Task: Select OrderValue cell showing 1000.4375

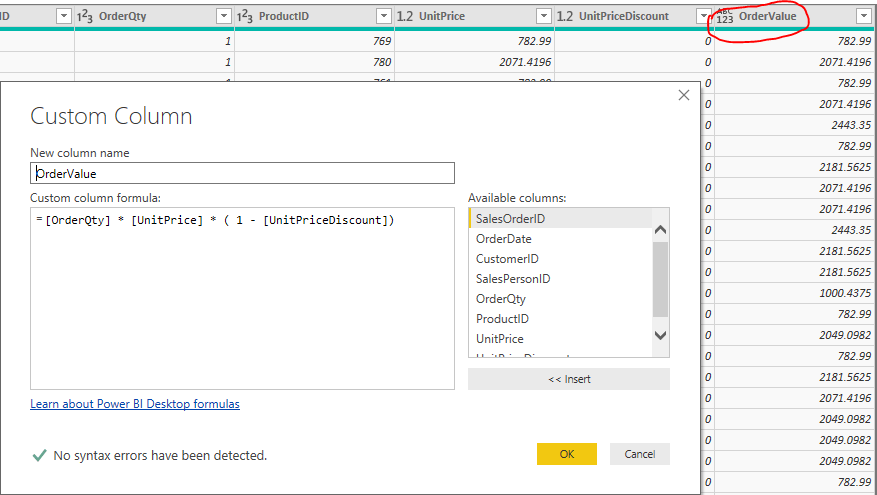Action: point(794,293)
